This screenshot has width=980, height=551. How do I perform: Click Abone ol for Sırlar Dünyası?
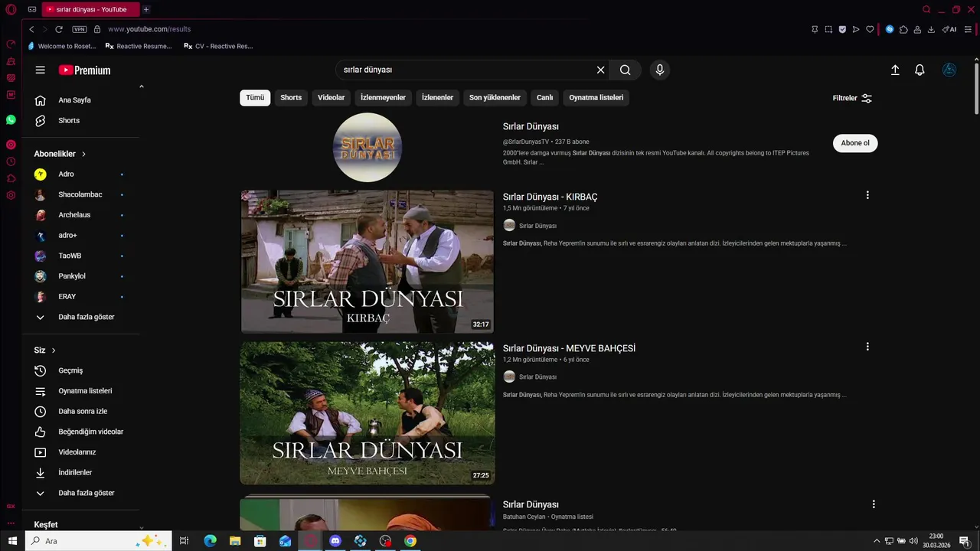coord(855,143)
